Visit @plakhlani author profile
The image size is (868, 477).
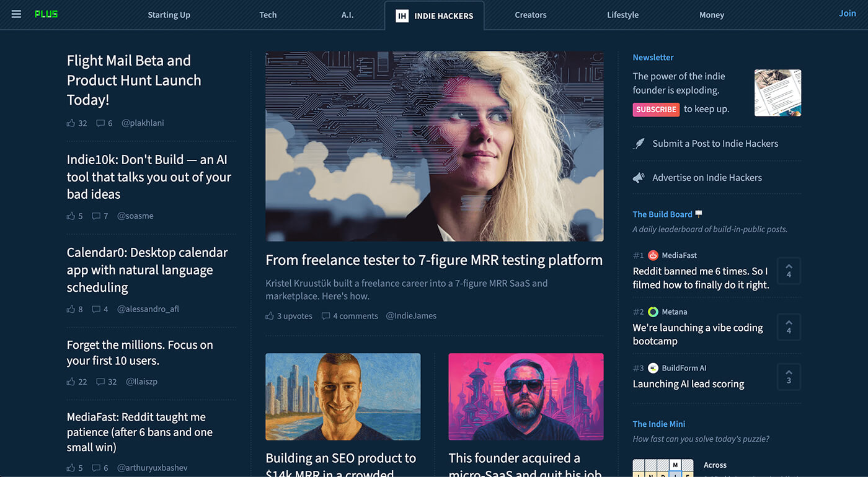pos(143,123)
